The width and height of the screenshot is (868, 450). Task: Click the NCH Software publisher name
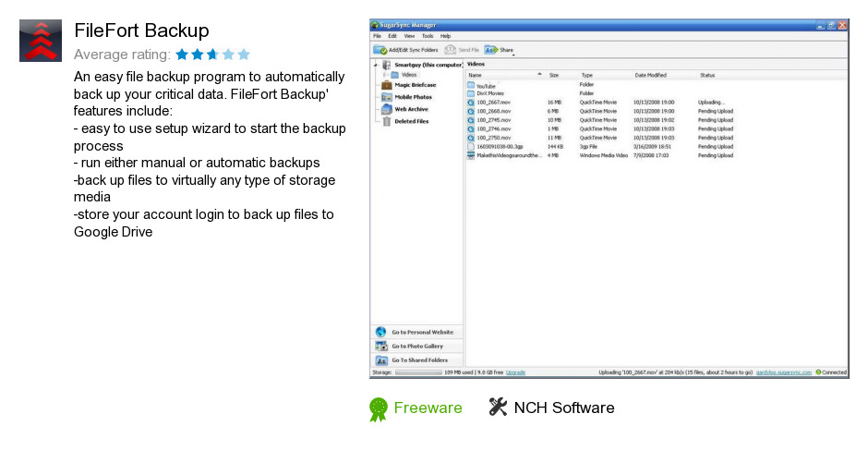click(564, 407)
